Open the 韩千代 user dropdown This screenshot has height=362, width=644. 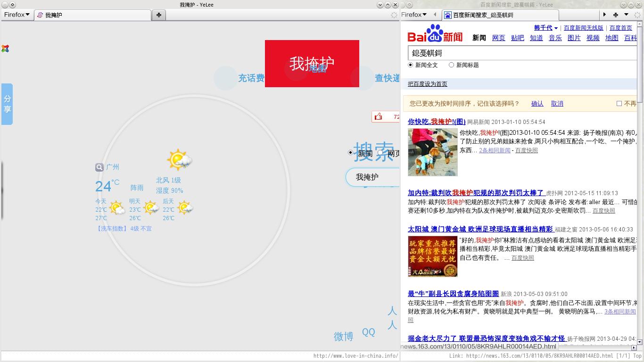[545, 28]
